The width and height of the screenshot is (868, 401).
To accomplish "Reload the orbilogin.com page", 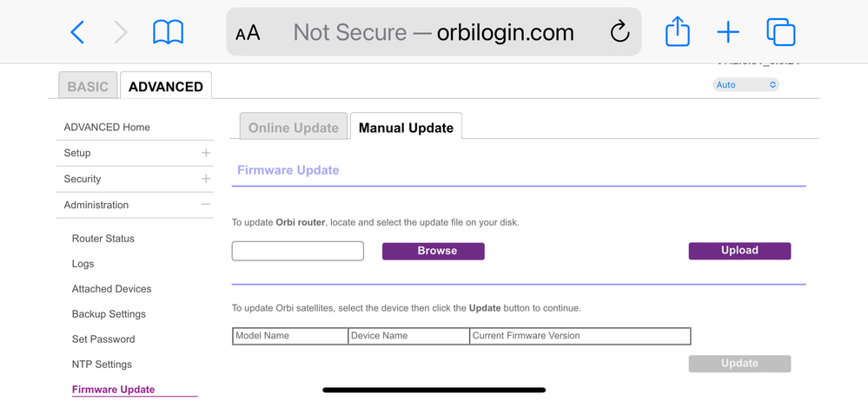I will 620,33.
